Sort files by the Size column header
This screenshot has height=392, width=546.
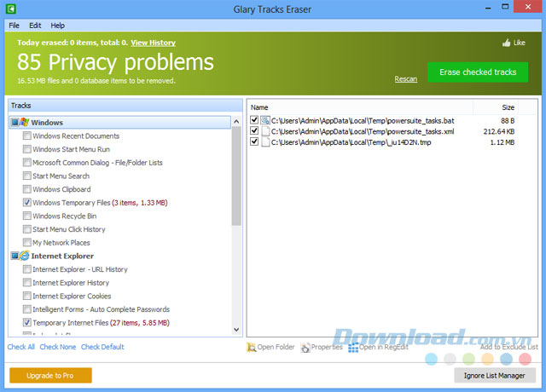tap(496, 107)
